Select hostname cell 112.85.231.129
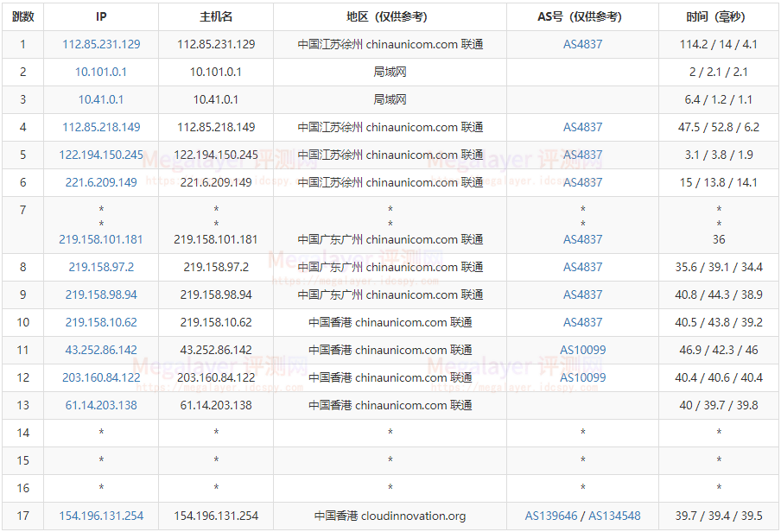 coord(216,44)
